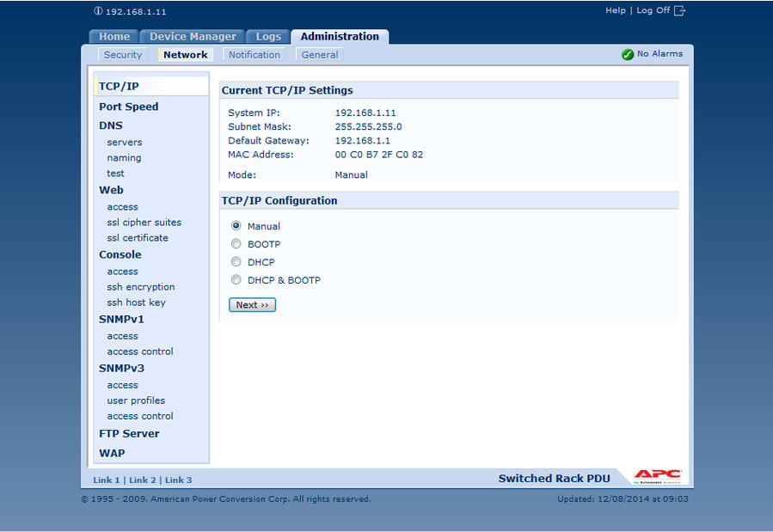Viewport: 773px width, 532px height.
Task: Go to the Home tab
Action: tap(114, 37)
